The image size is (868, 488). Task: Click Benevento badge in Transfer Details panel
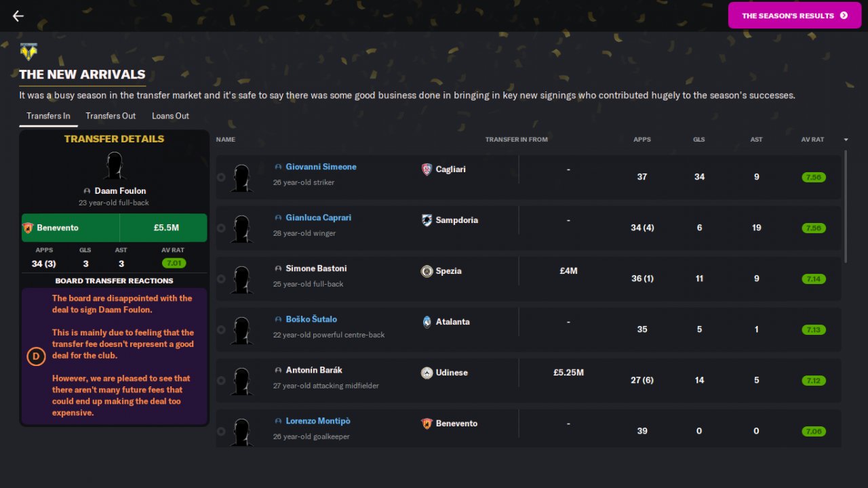[x=28, y=228]
